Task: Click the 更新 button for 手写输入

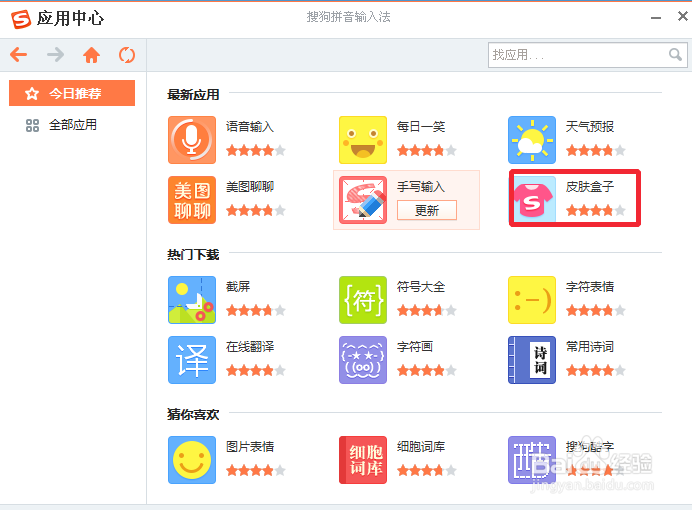Action: click(x=427, y=210)
